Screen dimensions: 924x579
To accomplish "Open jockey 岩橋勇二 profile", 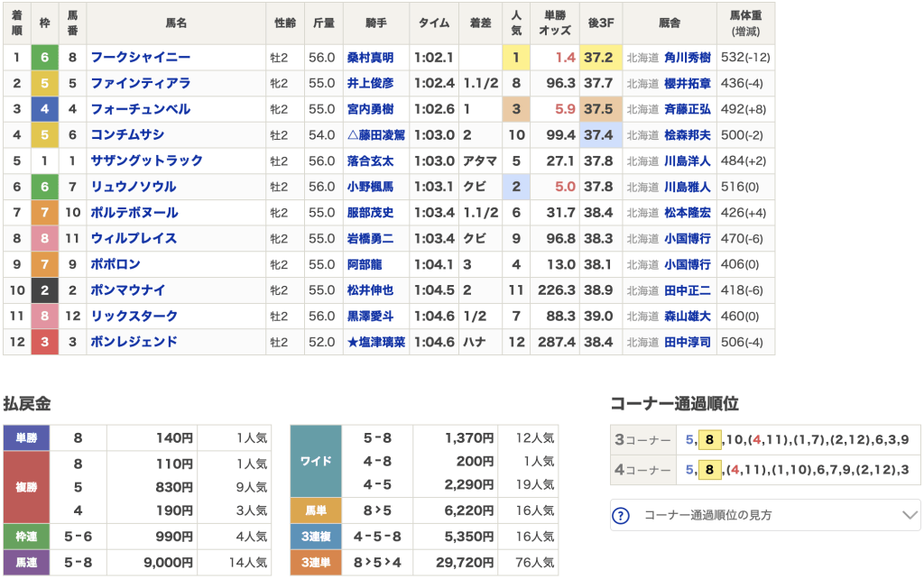I will point(370,239).
